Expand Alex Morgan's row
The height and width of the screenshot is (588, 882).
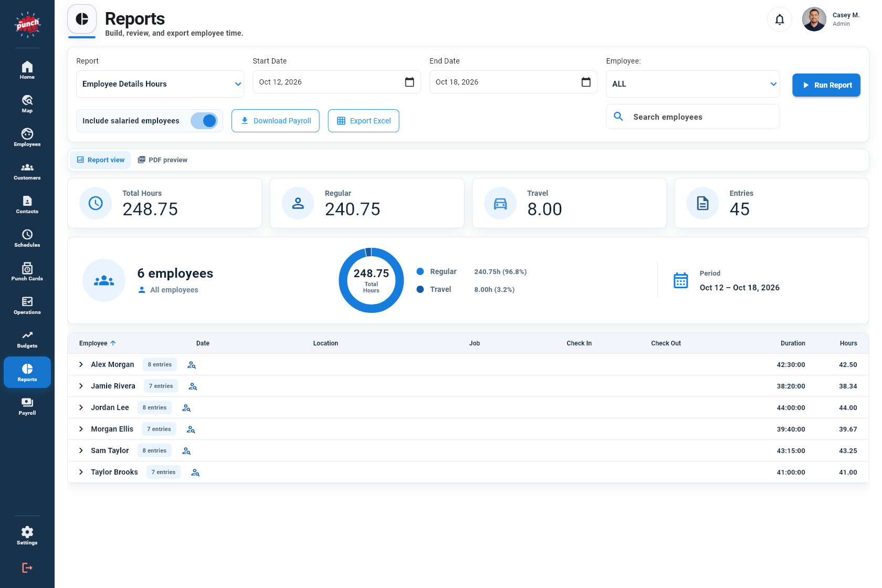(81, 364)
